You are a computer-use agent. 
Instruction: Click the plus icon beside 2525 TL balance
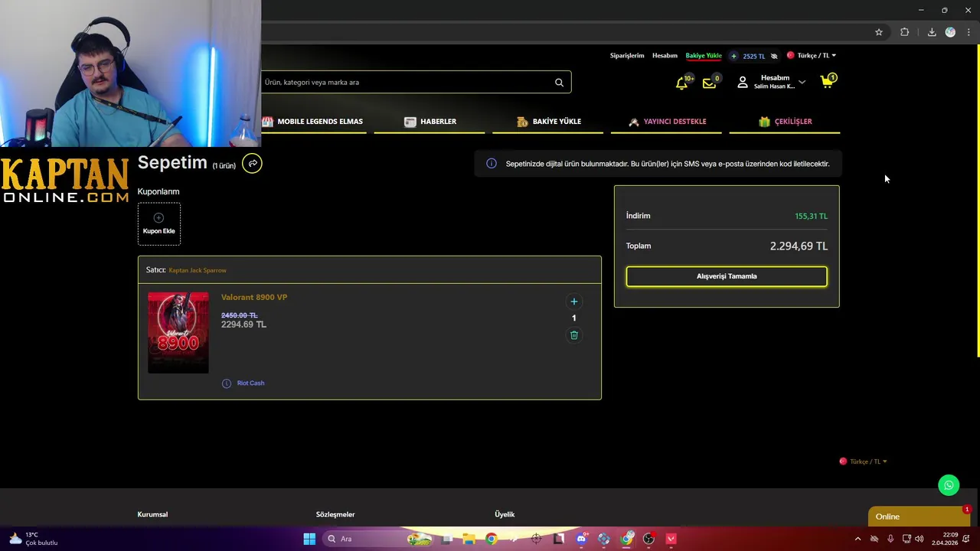(733, 56)
